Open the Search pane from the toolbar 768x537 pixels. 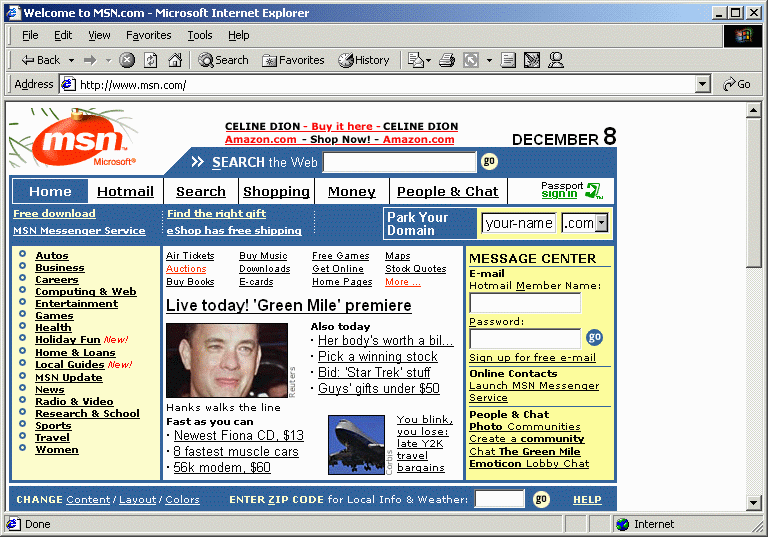tap(223, 60)
